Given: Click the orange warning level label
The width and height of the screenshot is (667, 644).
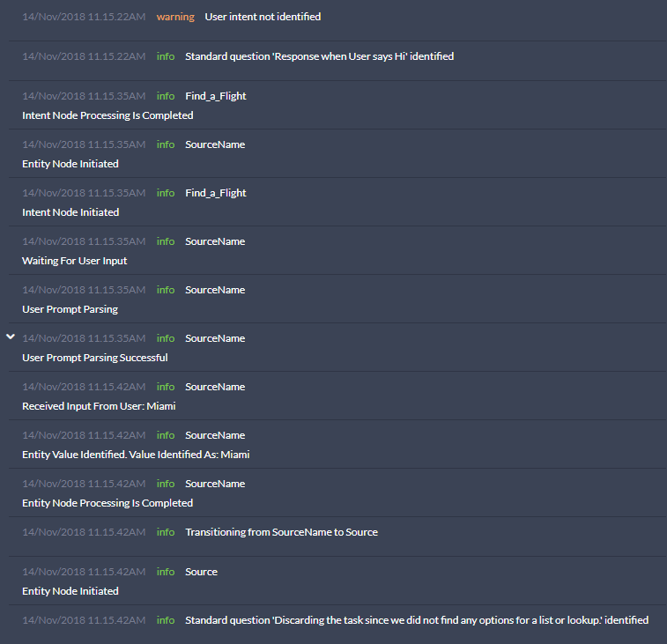Looking at the screenshot, I should pos(175,17).
